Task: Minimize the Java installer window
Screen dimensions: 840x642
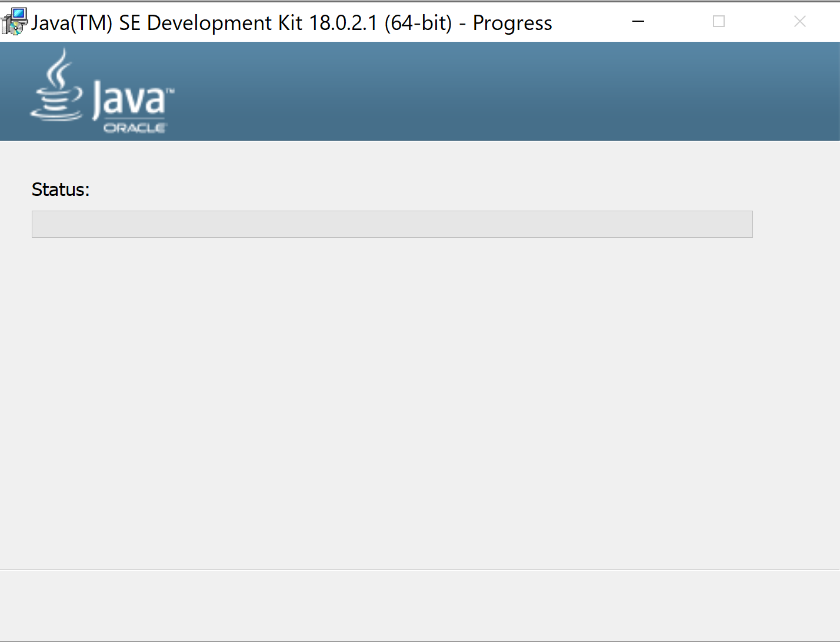Action: coord(638,22)
